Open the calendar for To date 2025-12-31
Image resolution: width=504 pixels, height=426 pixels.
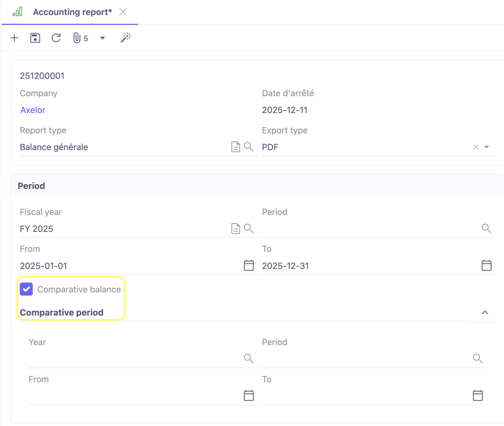[487, 265]
